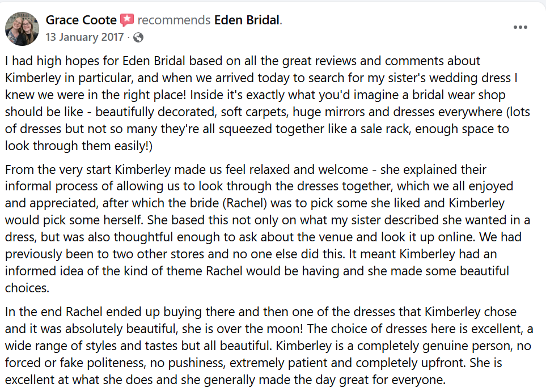The height and width of the screenshot is (392, 546).
Task: Open Grace Coote's profile name link
Action: (81, 20)
